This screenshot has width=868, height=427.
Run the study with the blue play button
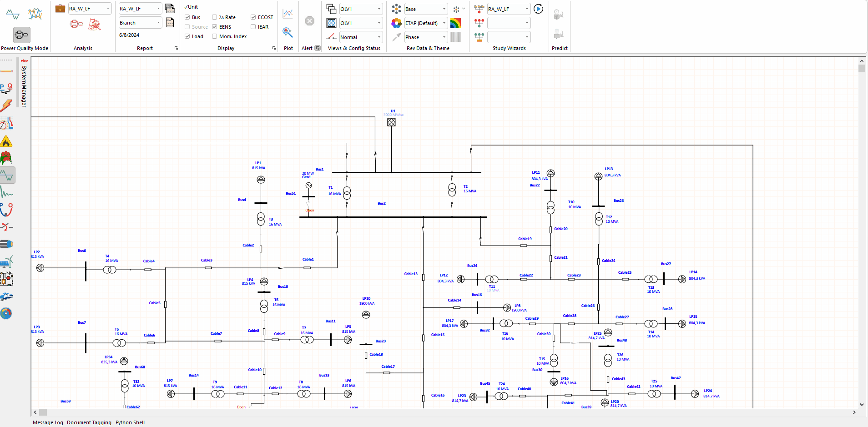click(538, 8)
